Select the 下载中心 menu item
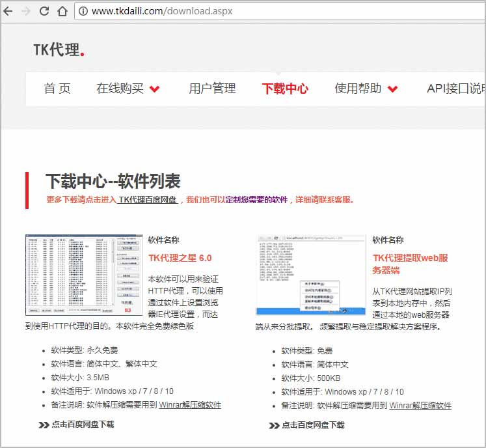This screenshot has height=448, width=486. coord(285,89)
